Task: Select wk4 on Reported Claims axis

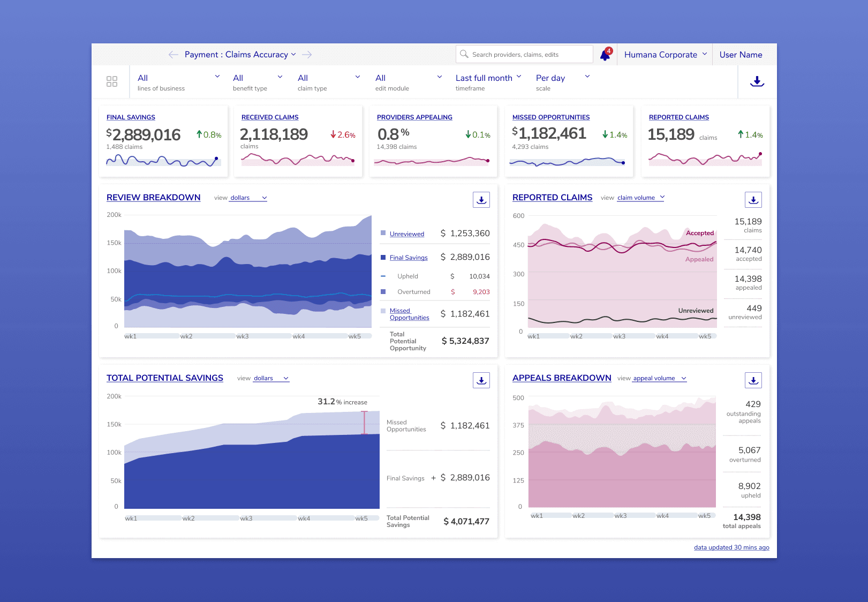Action: 662,336
